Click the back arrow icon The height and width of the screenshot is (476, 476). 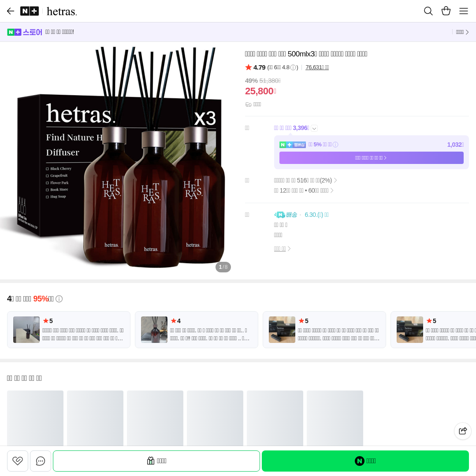coord(11,11)
